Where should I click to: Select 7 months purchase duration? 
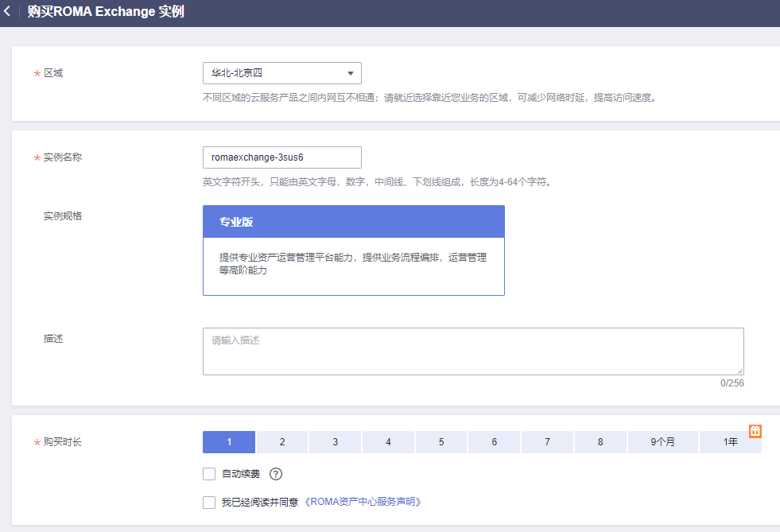[x=547, y=442]
